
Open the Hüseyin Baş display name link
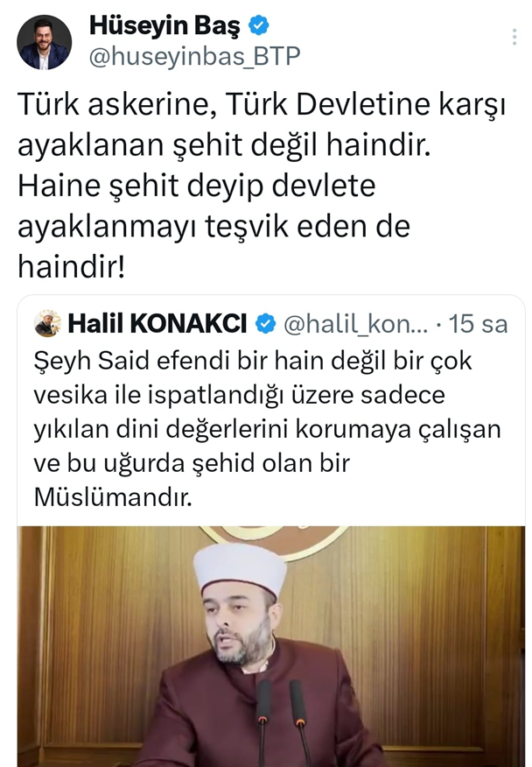click(164, 26)
